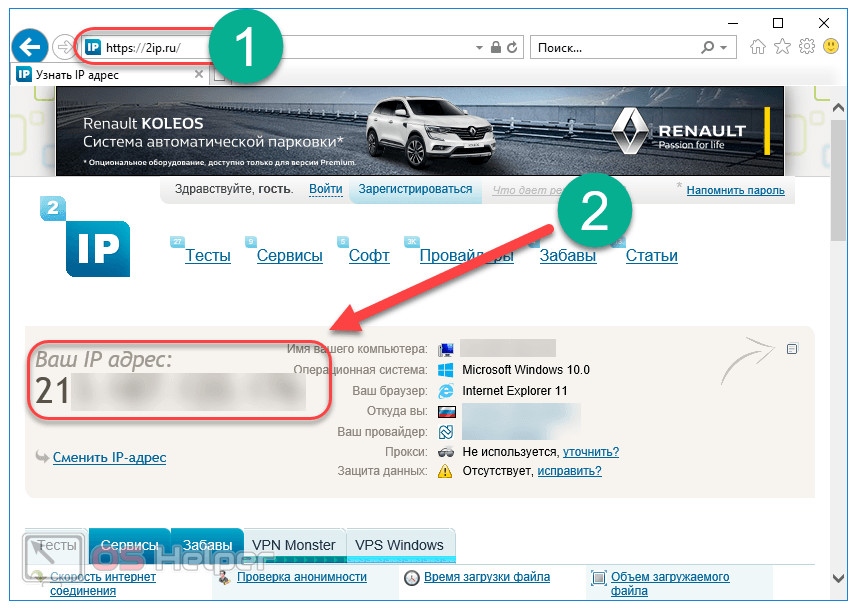Open the Проверка анонимности link

tap(301, 577)
